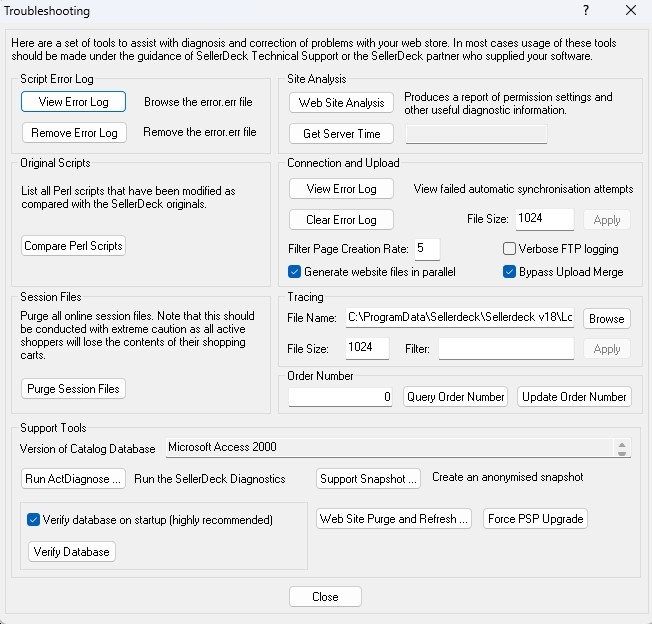Disable Verify database on startup
Viewport: 652px width, 624px height.
click(x=33, y=520)
